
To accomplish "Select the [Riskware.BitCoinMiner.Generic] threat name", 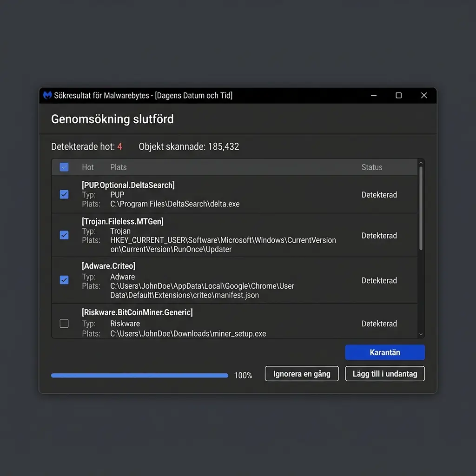I will pyautogui.click(x=137, y=312).
